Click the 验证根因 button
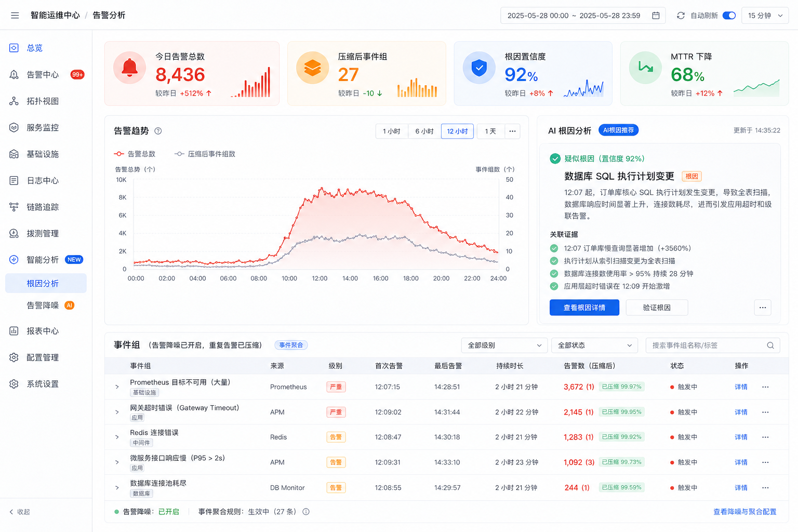 point(657,308)
